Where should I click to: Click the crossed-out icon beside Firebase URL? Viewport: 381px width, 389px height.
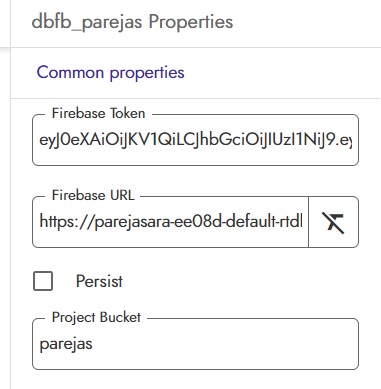point(333,222)
